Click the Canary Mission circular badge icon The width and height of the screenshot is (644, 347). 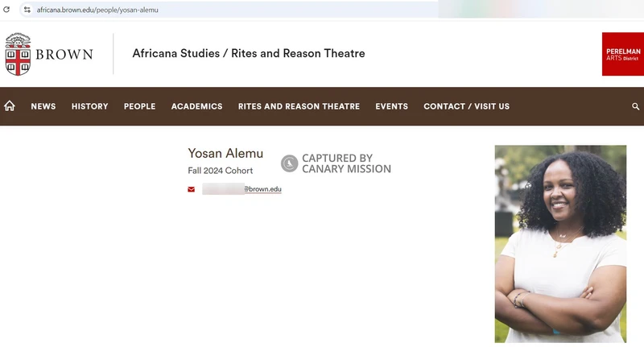coord(289,163)
